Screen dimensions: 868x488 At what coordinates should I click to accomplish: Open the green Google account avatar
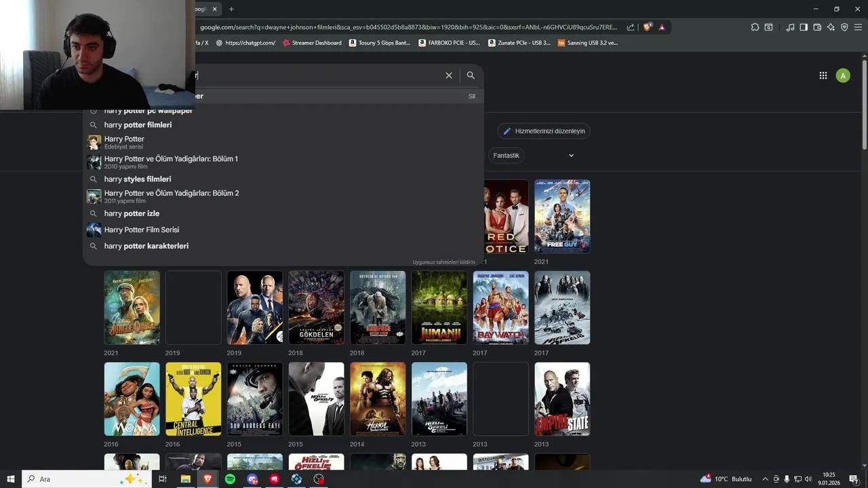pos(843,76)
